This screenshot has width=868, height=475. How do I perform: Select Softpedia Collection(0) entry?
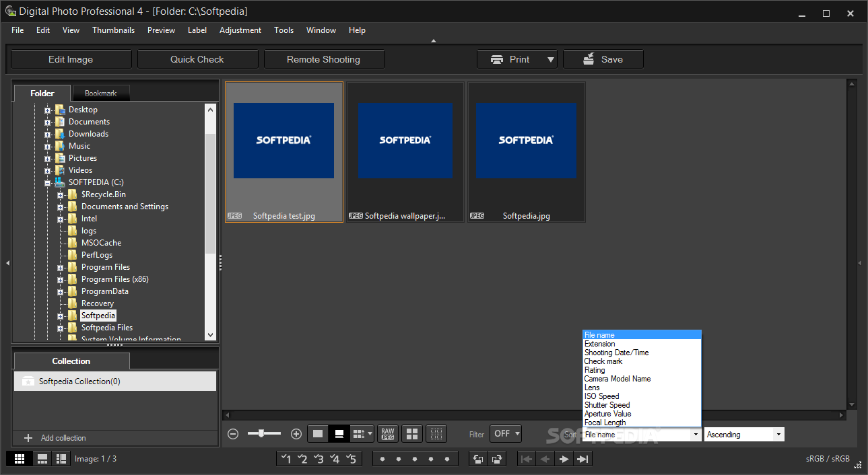[x=115, y=381]
